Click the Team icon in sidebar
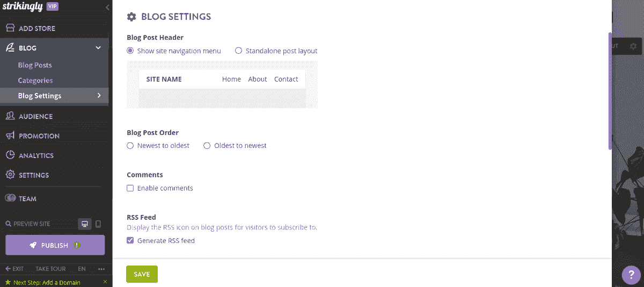The image size is (644, 287). point(10,198)
